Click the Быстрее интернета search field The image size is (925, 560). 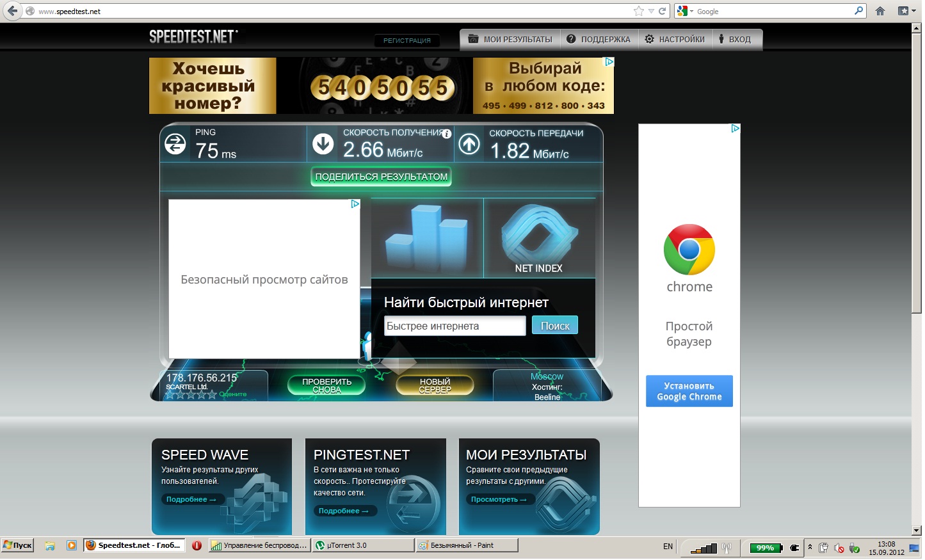point(454,326)
